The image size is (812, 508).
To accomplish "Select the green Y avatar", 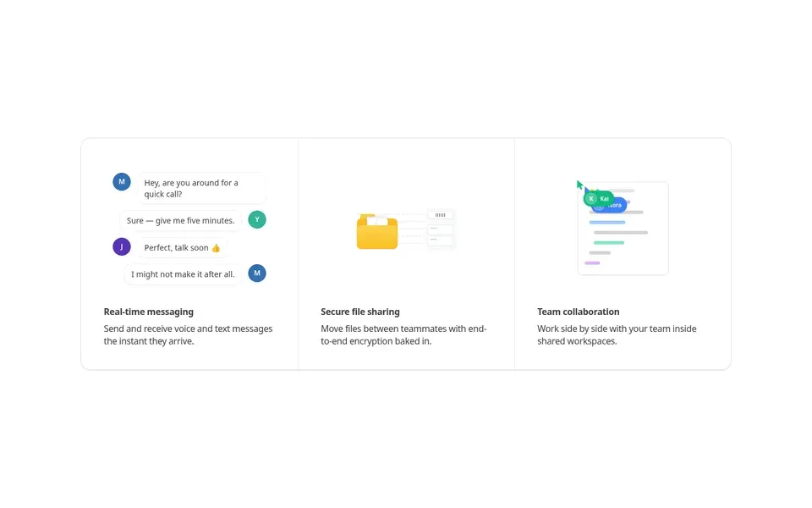I will point(257,220).
